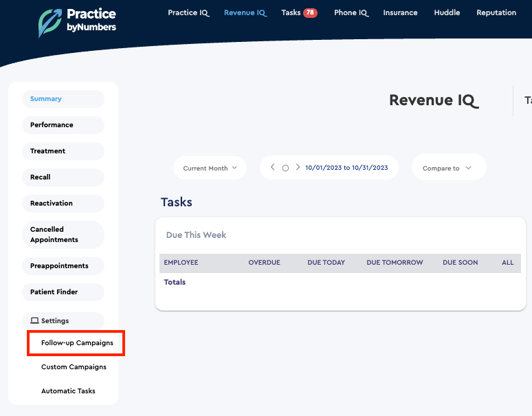The image size is (532, 416).
Task: Sort by the OVERDUE column header
Action: [x=265, y=263]
